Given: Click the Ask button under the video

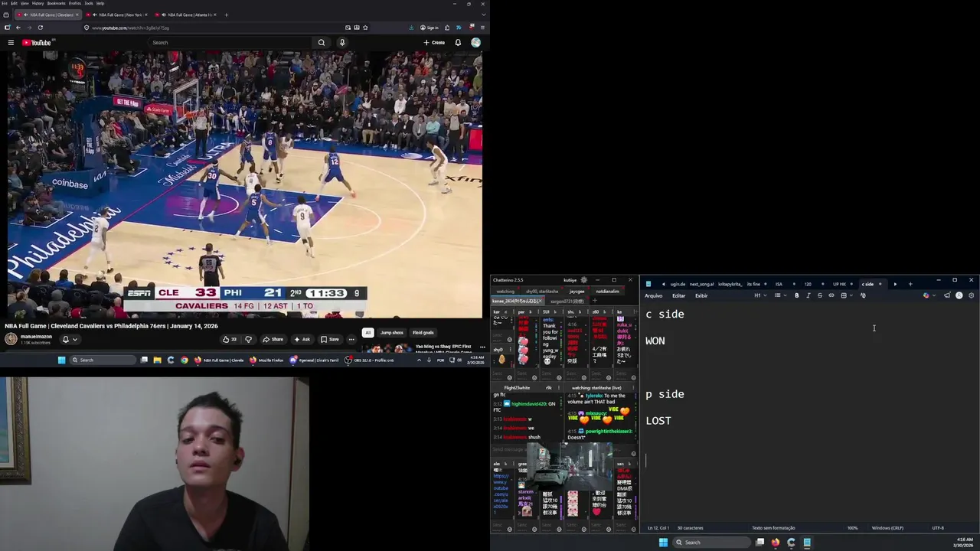Looking at the screenshot, I should click(x=302, y=339).
